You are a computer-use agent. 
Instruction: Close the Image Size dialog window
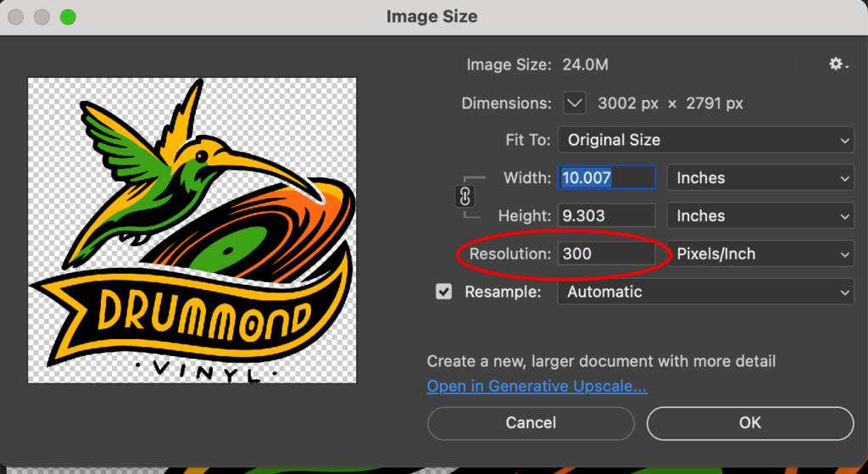tap(16, 17)
